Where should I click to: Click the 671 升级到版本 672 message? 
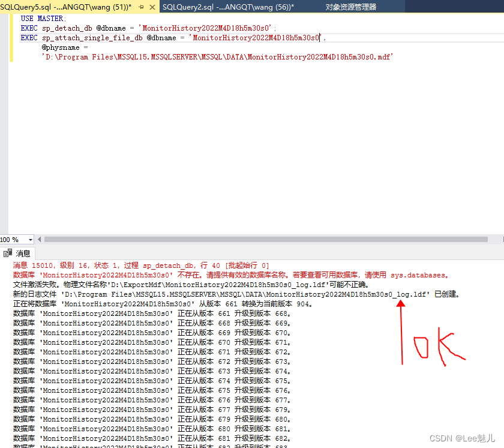[x=152, y=352]
